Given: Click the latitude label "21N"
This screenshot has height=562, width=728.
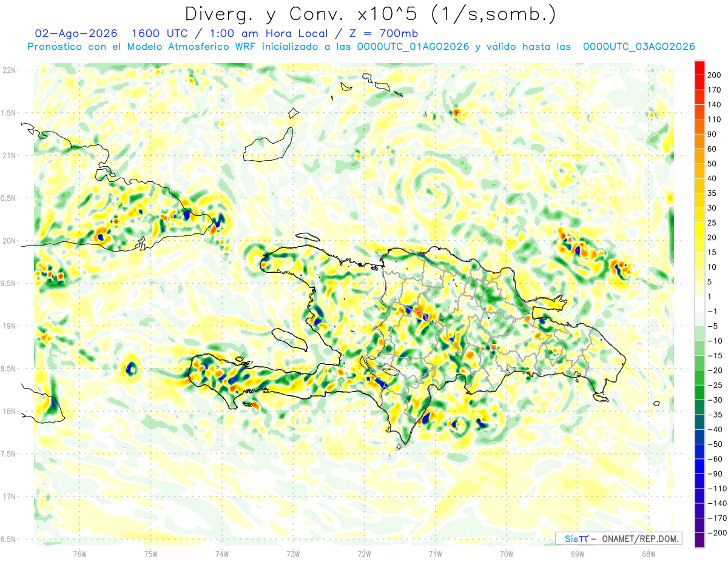Looking at the screenshot, I should click(x=9, y=155).
